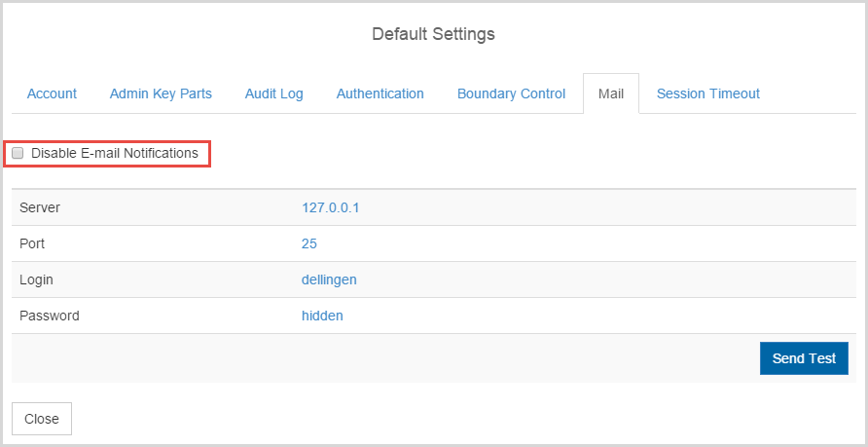Viewport: 868px width, 447px height.
Task: Click the Disable E-mail Notifications label
Action: 115,154
